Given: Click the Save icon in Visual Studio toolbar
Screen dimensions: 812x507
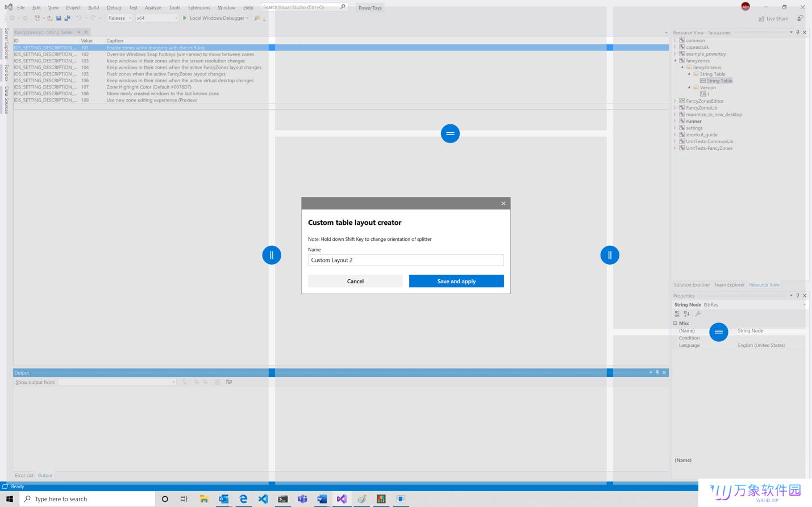Looking at the screenshot, I should pos(59,18).
